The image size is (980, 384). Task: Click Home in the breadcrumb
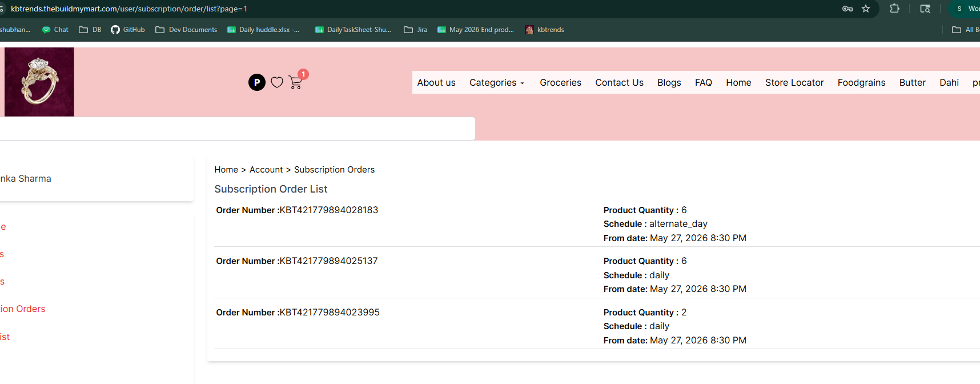(x=226, y=170)
